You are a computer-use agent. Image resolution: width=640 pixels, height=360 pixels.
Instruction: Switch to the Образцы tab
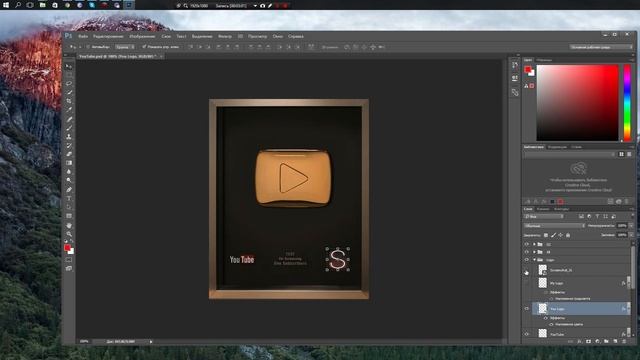point(544,60)
